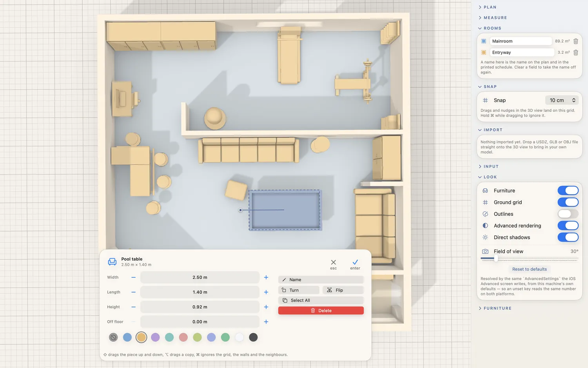Screen dimensions: 588x368
Task: Click the Turn button
Action: coord(299,290)
